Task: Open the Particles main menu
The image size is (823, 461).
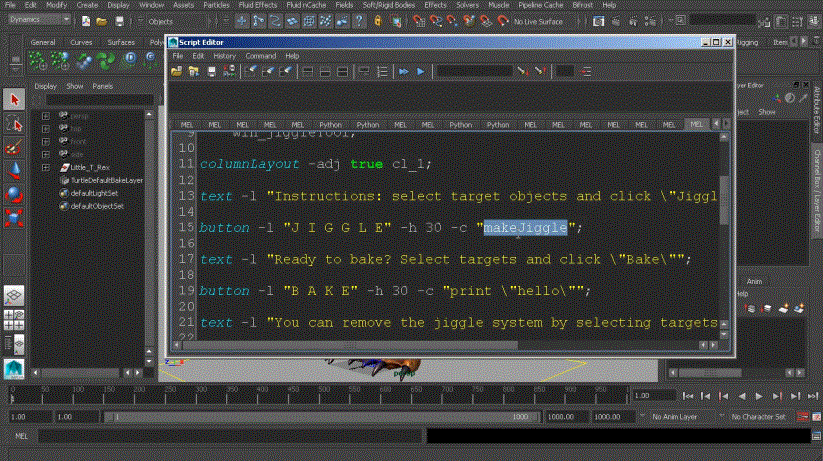Action: [x=216, y=5]
